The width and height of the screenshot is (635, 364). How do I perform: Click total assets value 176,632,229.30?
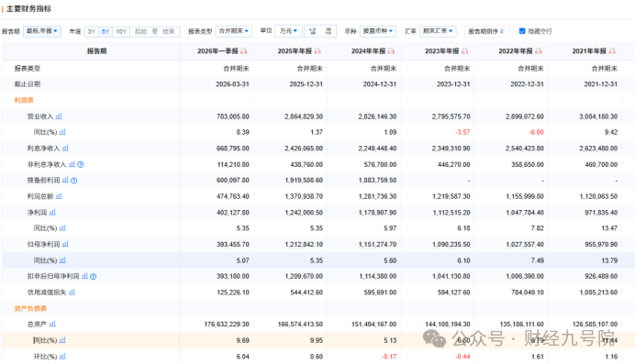point(227,325)
